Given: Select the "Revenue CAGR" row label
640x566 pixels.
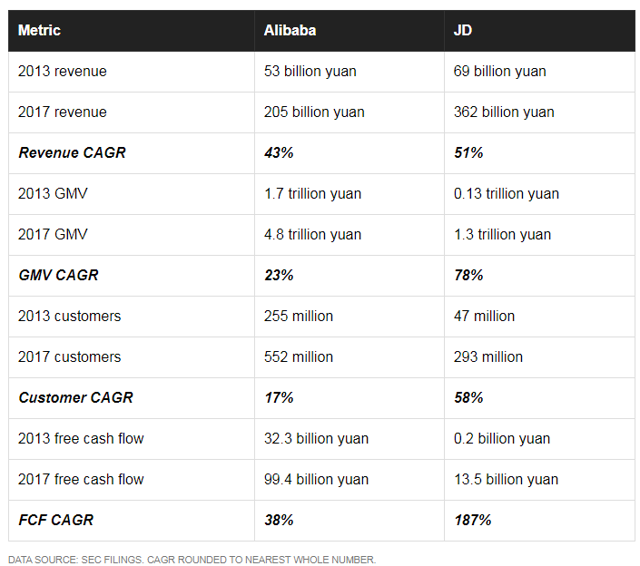Looking at the screenshot, I should (x=72, y=153).
